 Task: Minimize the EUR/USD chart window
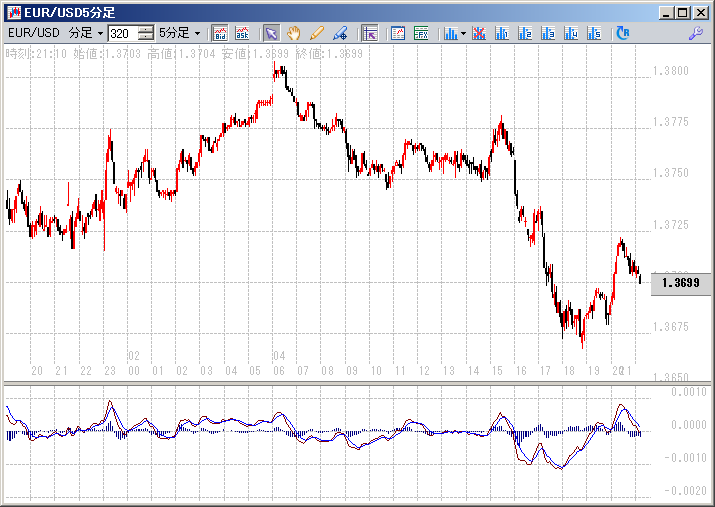point(666,13)
